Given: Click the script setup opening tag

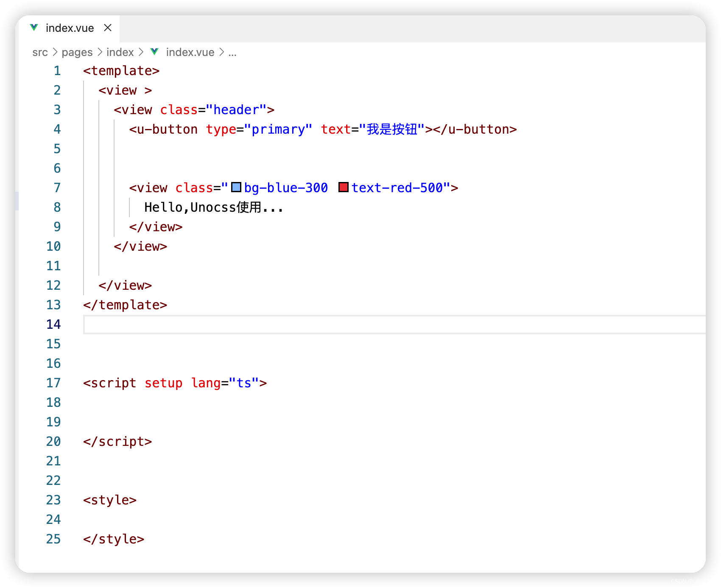Looking at the screenshot, I should point(175,383).
